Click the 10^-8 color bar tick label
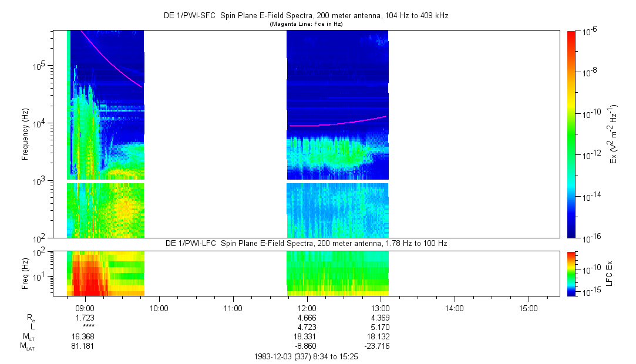 click(590, 73)
